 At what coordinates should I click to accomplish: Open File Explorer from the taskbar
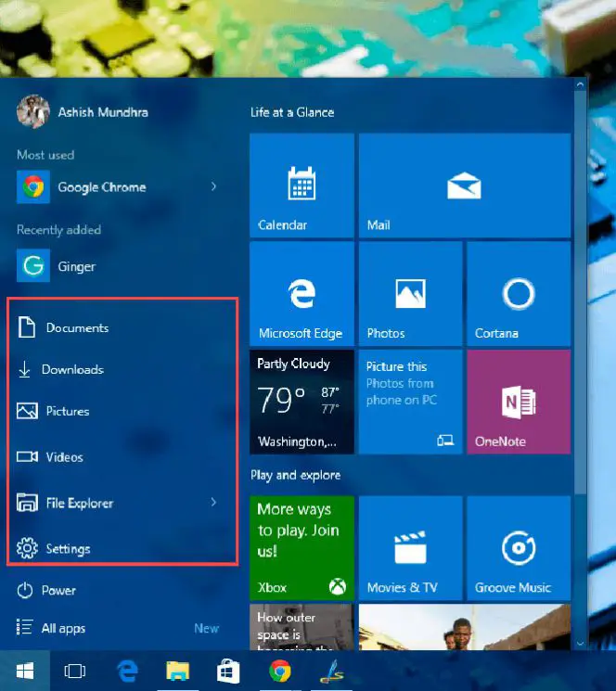click(177, 672)
